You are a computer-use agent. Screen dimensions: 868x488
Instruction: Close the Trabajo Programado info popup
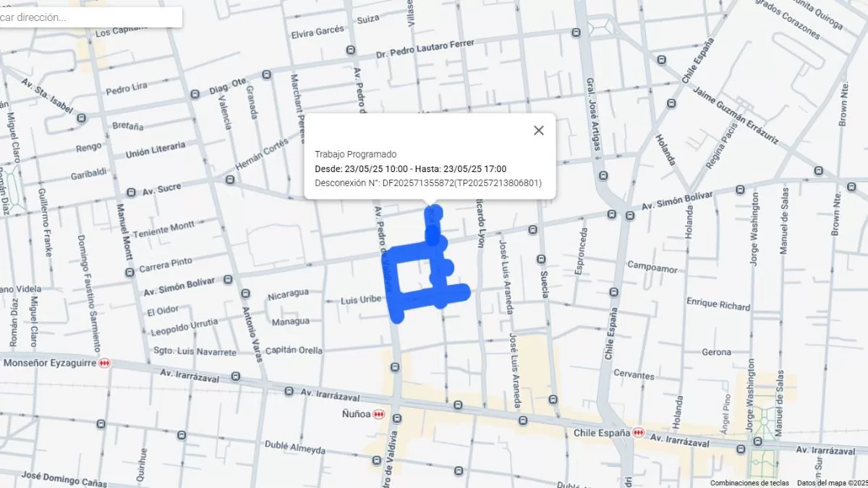(538, 130)
